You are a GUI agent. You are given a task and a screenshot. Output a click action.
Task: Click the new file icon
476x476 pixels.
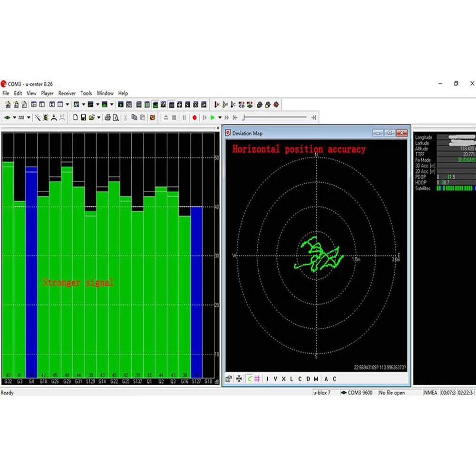76,117
